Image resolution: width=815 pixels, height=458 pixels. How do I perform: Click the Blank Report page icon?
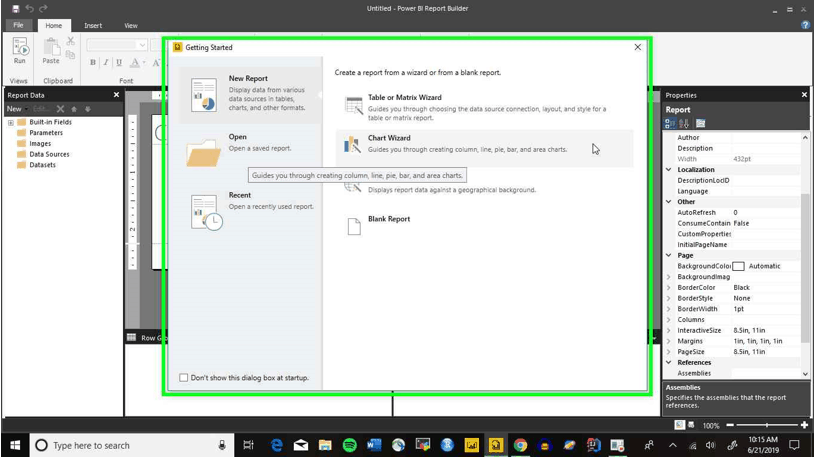point(354,227)
